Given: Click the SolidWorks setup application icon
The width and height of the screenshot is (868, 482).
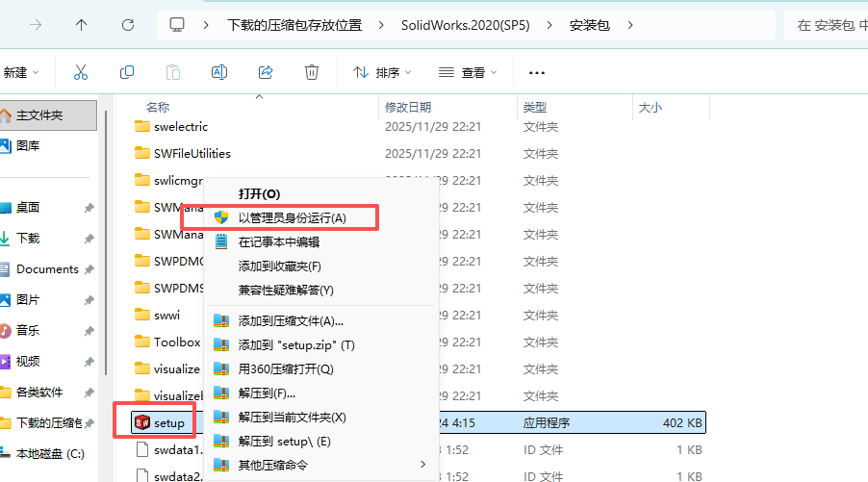Looking at the screenshot, I should coord(142,422).
